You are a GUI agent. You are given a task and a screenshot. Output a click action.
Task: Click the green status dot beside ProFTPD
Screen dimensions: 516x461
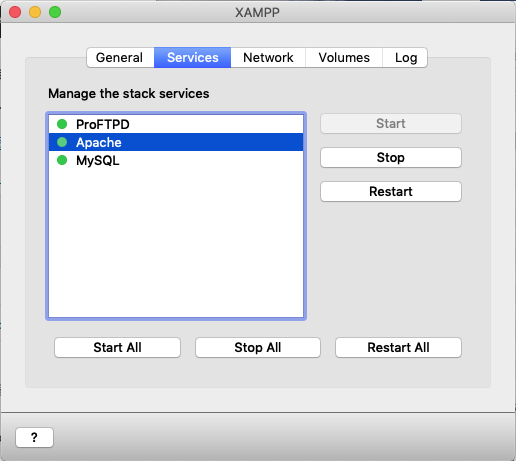pyautogui.click(x=62, y=124)
